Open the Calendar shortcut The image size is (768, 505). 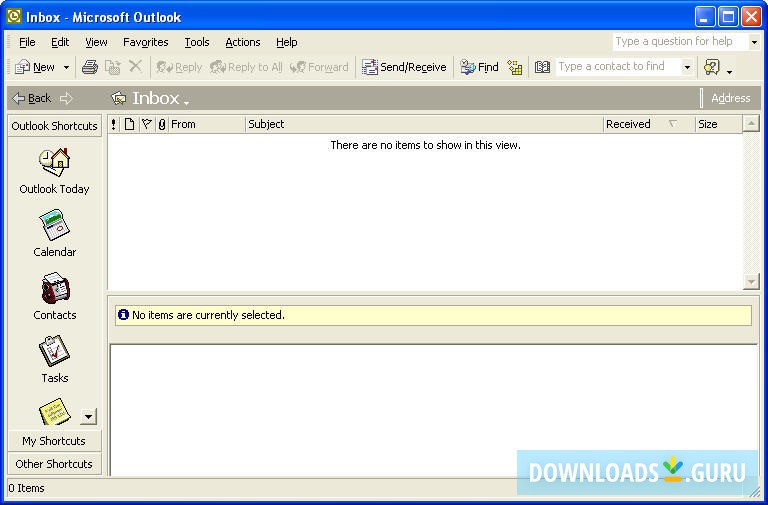[x=54, y=234]
